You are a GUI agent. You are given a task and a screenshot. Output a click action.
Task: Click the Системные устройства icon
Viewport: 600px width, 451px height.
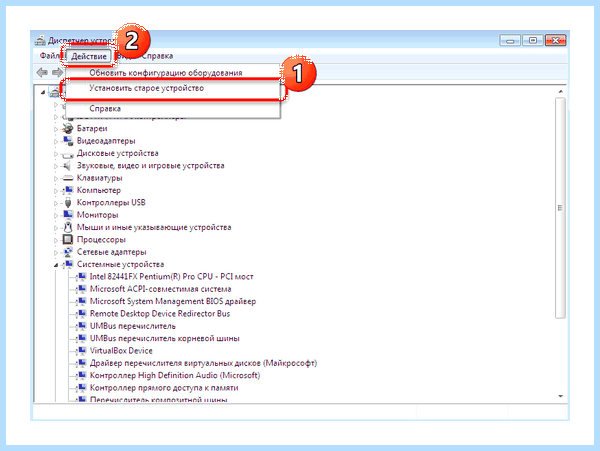(68, 264)
